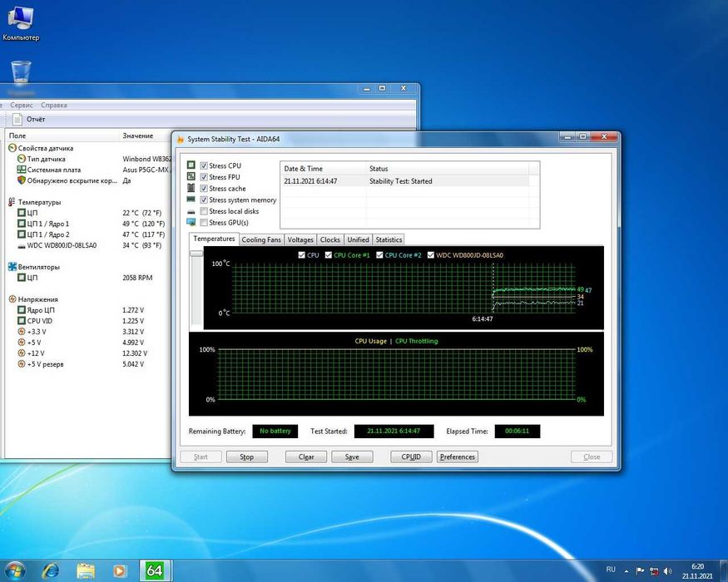This screenshot has height=582, width=728.
Task: Open the Clocks tab
Action: [330, 239]
